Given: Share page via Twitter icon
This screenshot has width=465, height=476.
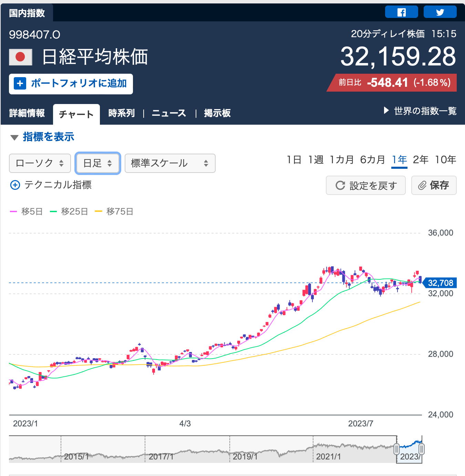Looking at the screenshot, I should coord(440,12).
